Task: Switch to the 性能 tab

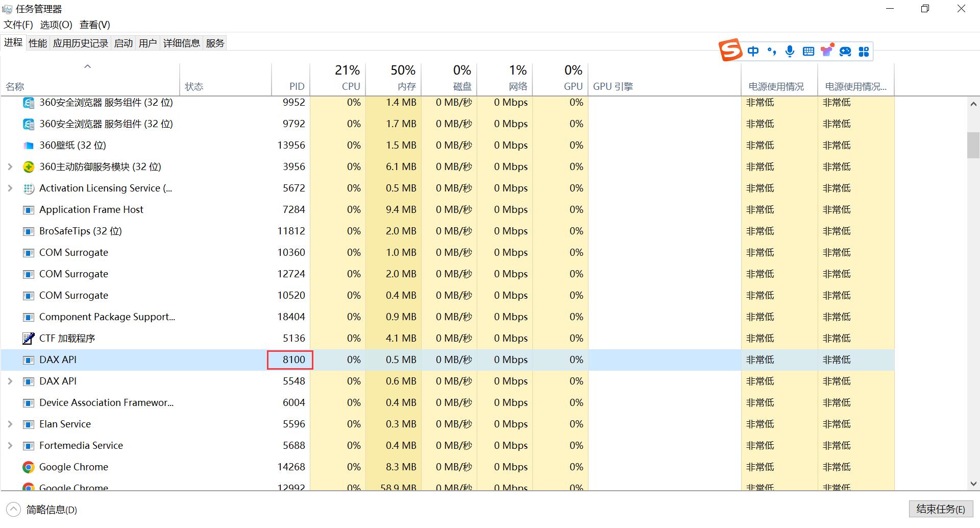Action: [37, 43]
